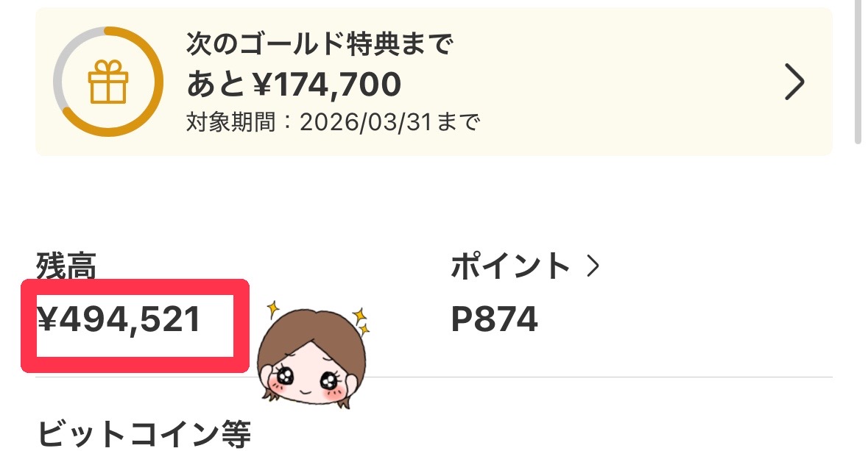Tap the P874 points value
This screenshot has height=451, width=868.
coord(494,319)
